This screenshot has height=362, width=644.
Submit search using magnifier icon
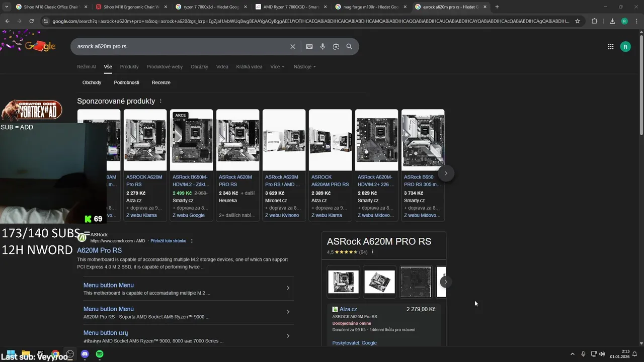click(349, 46)
